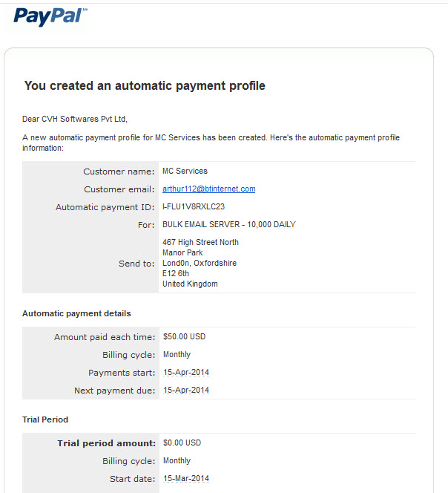Click the "Trial Period" section heading
This screenshot has height=493, width=448.
click(x=45, y=419)
